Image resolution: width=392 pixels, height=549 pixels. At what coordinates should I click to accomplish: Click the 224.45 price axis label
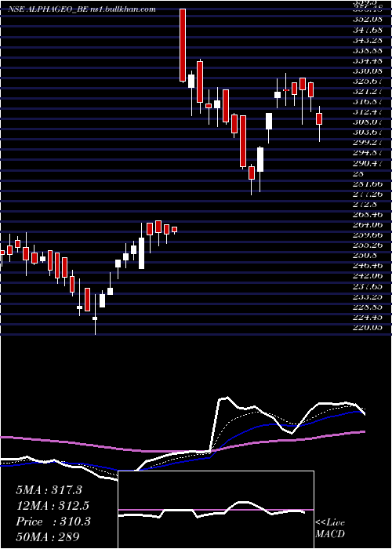click(x=367, y=318)
